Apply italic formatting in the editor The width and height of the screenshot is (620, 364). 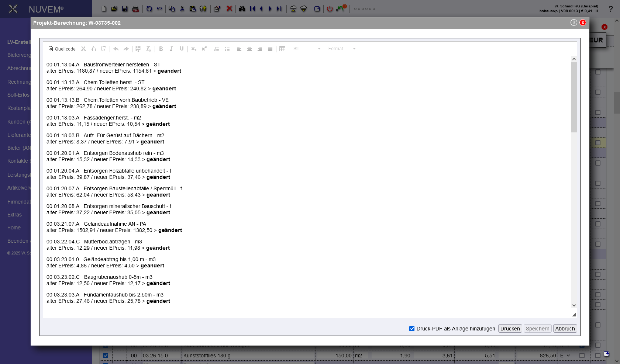tap(171, 49)
